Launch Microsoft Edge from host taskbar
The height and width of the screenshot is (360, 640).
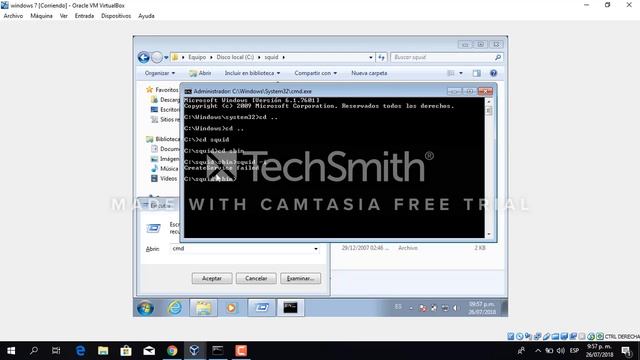80,351
